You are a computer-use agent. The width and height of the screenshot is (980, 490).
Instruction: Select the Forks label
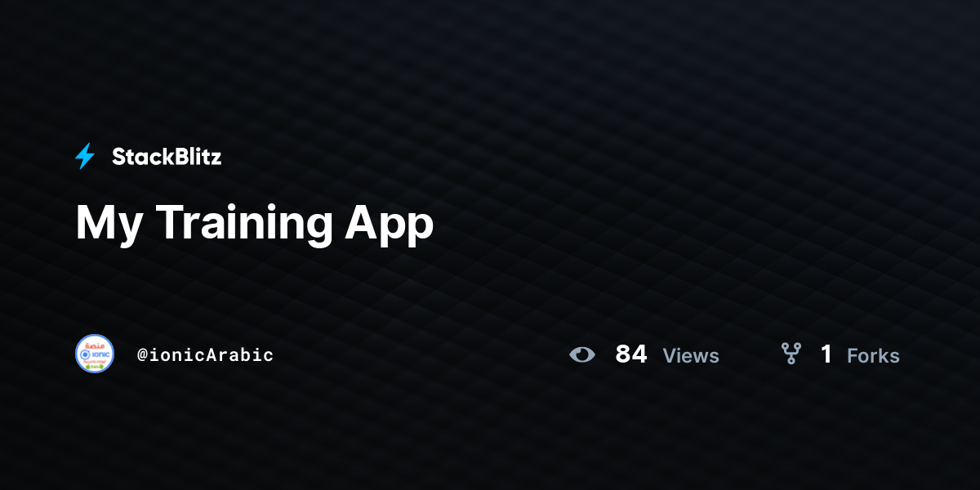(873, 356)
